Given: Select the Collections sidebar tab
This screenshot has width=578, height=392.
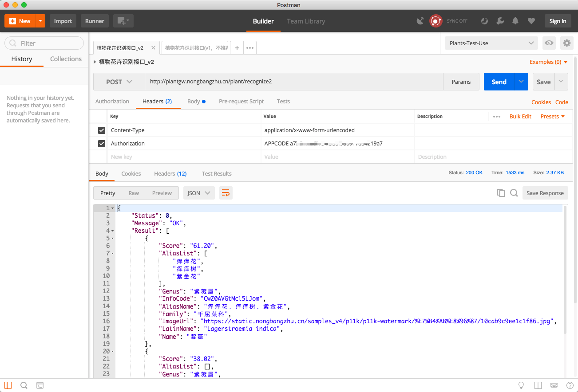Looking at the screenshot, I should (66, 59).
